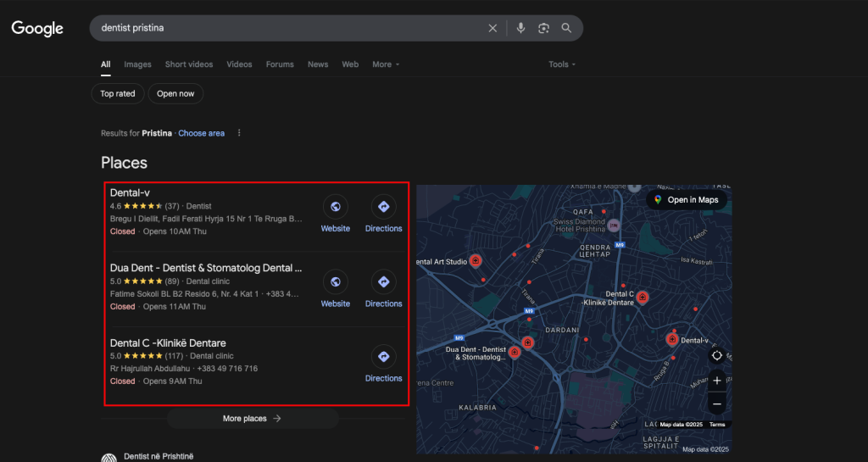Click Directions icon for Dental C -Klinikë Dentare
Screen dimensions: 868x462
click(x=384, y=357)
